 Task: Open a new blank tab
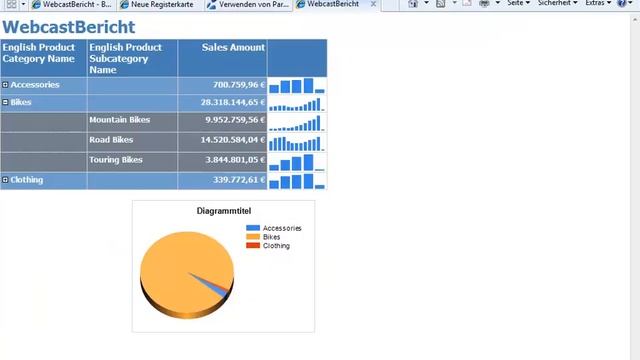pyautogui.click(x=389, y=4)
